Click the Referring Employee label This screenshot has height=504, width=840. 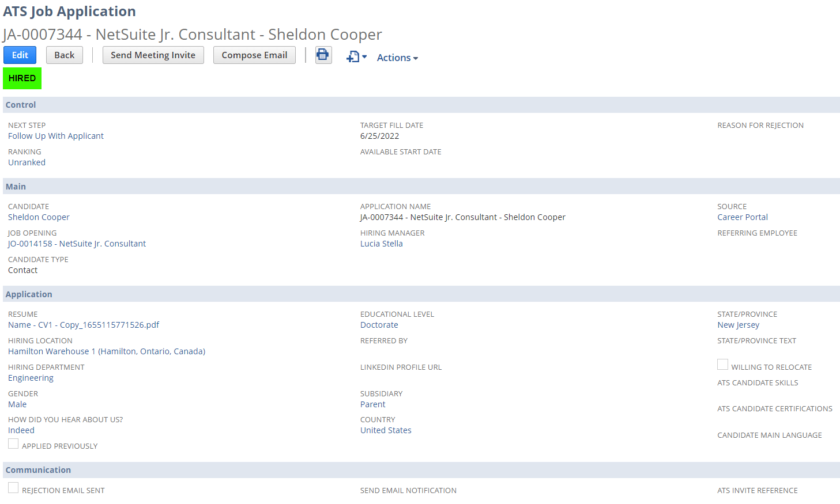pos(758,233)
